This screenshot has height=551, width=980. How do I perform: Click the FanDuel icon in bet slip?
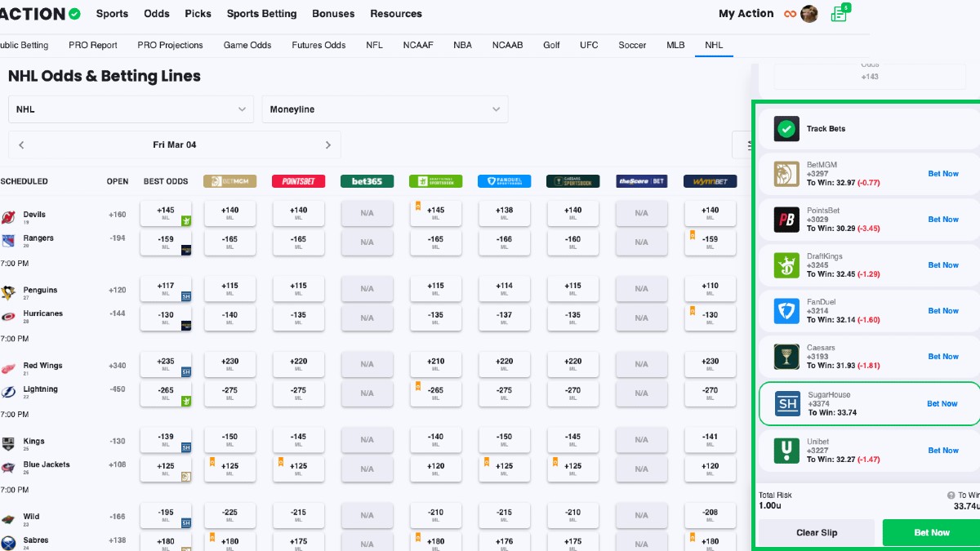[786, 311]
